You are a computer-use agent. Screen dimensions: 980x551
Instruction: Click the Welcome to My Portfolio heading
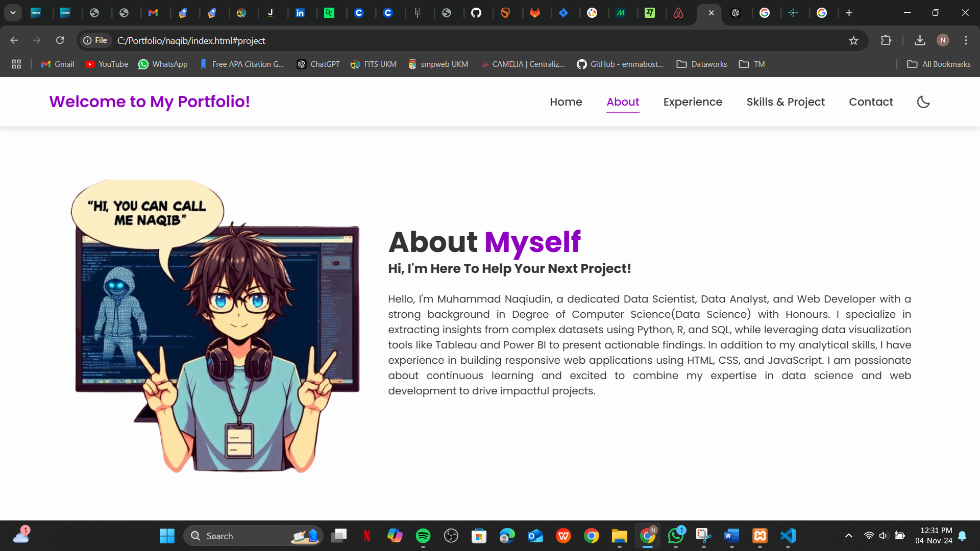tap(150, 102)
